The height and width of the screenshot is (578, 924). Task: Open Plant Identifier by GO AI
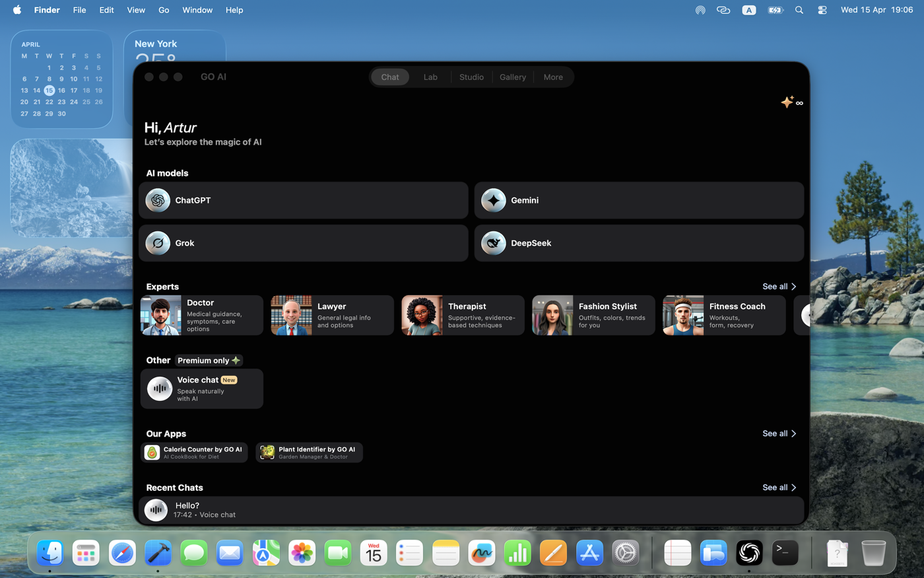[308, 452]
